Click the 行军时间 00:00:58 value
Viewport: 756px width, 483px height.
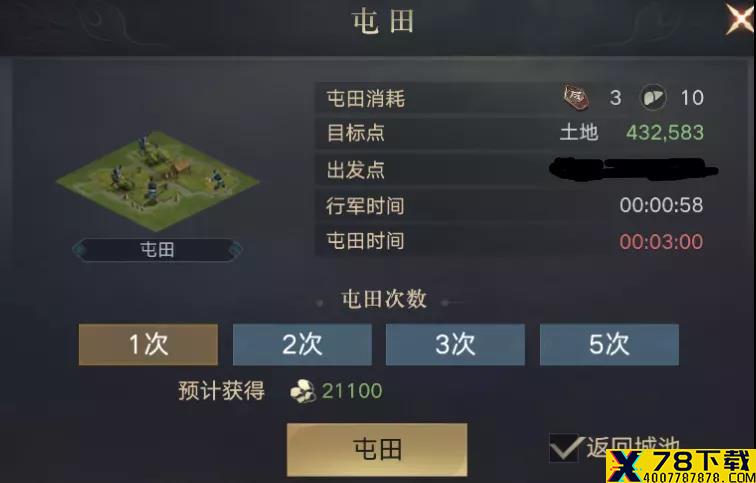coord(661,205)
